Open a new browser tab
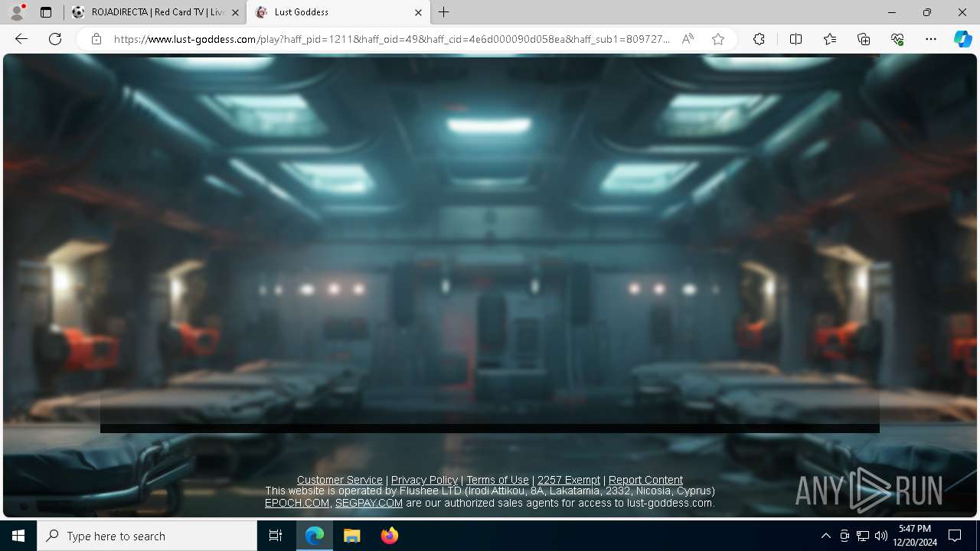Viewport: 980px width, 551px height. point(444,12)
